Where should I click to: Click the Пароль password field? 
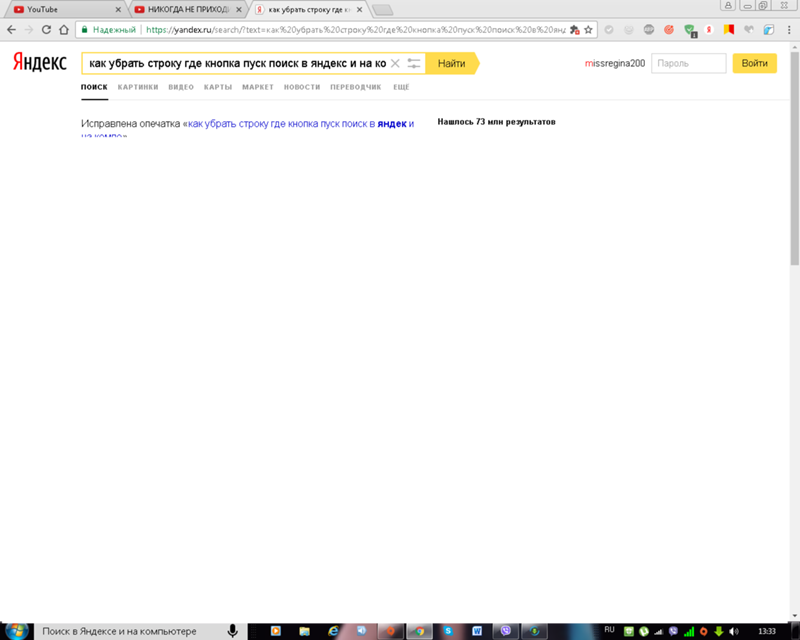pos(688,63)
